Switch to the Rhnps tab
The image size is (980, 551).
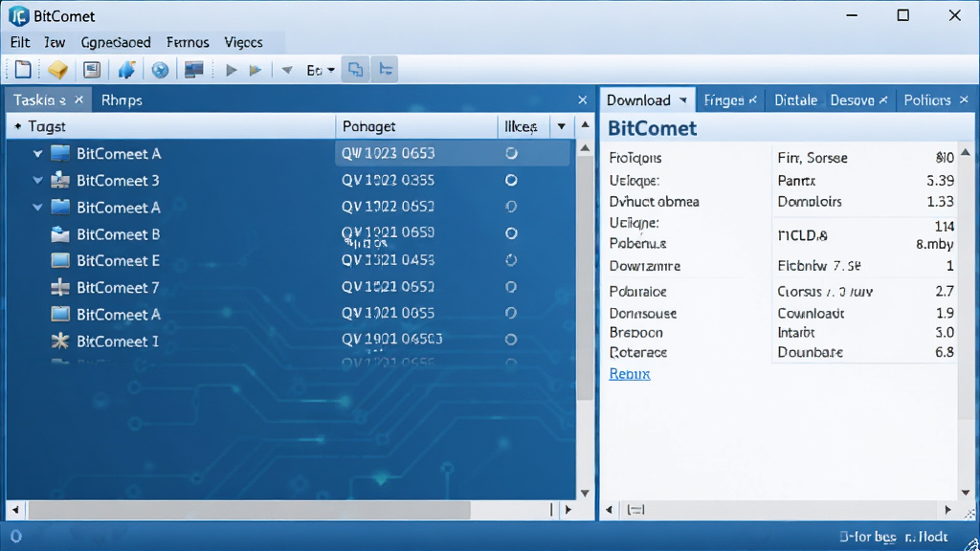122,99
